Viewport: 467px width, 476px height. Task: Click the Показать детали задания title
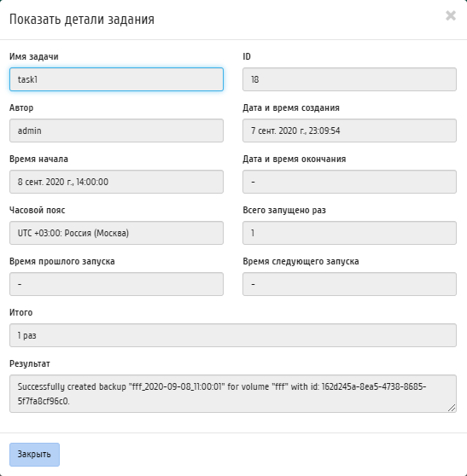pyautogui.click(x=82, y=20)
